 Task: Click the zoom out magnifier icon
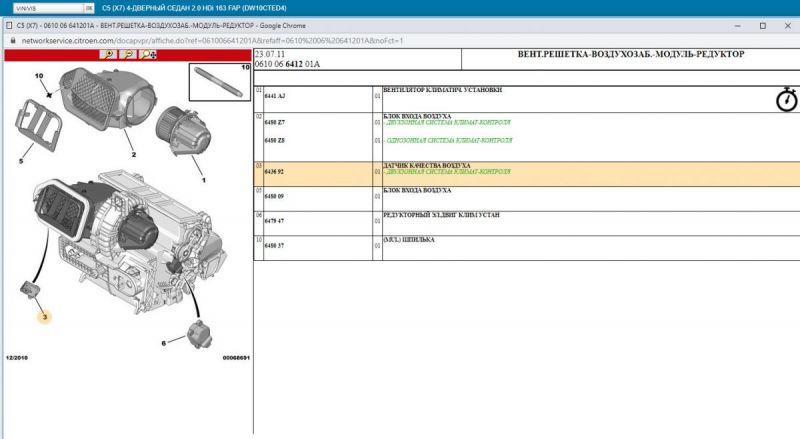point(127,56)
